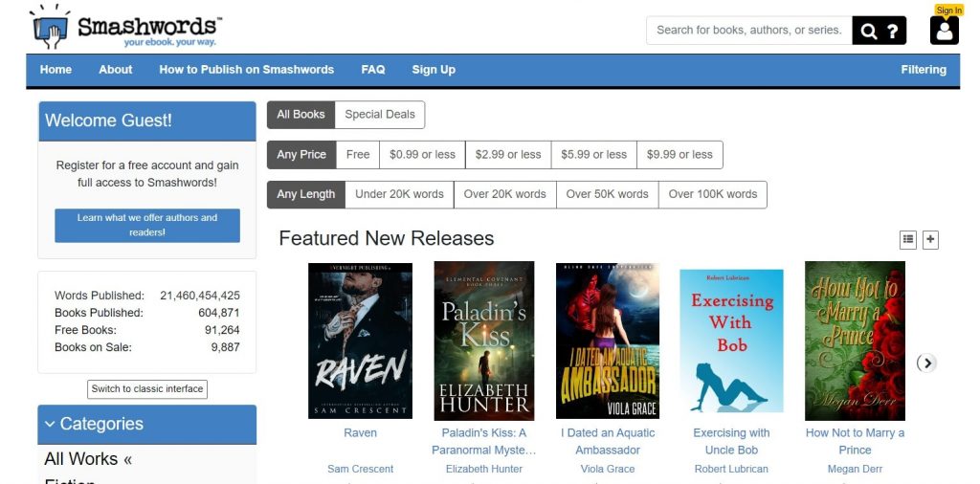This screenshot has height=484, width=980.
Task: Focus the book search field
Action: coord(748,30)
